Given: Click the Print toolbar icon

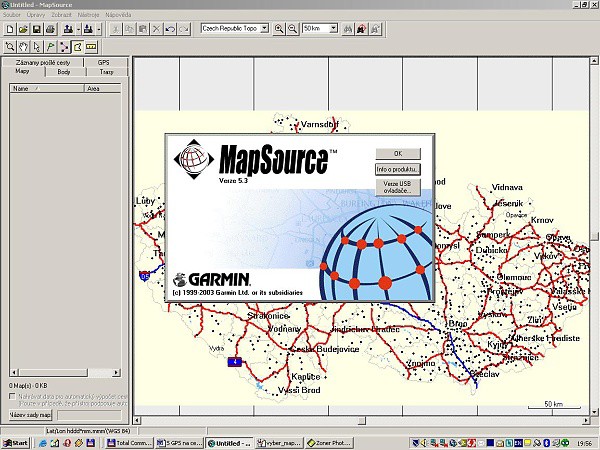Looking at the screenshot, I should click(50, 29).
